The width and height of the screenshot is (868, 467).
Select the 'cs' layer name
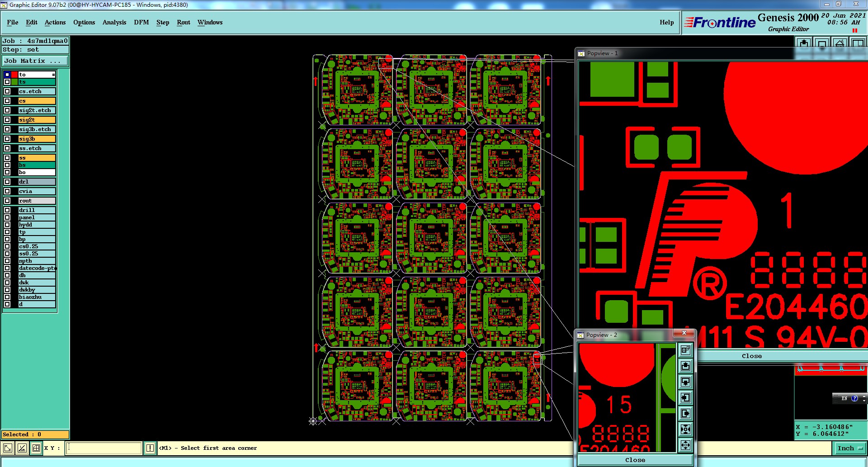point(37,101)
